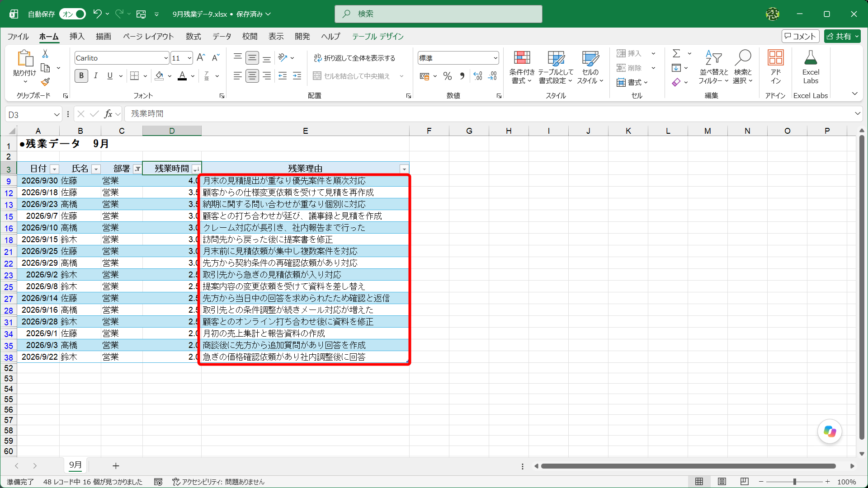Click the insert function fx icon
The image size is (868, 488).
tap(108, 114)
